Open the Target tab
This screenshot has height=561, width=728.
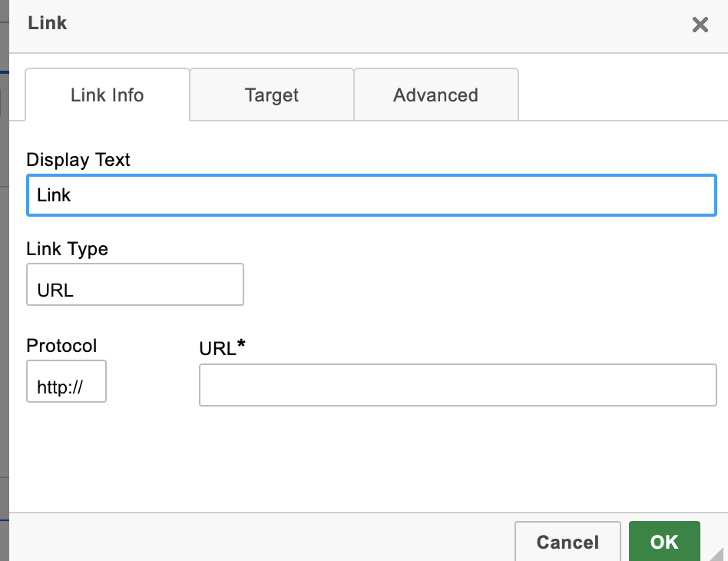(272, 95)
